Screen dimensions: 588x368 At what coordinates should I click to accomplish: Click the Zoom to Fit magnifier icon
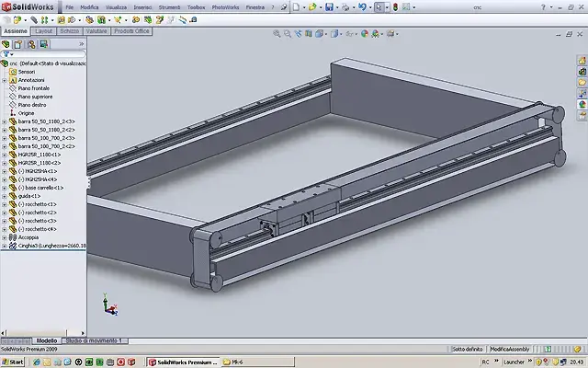click(x=277, y=34)
